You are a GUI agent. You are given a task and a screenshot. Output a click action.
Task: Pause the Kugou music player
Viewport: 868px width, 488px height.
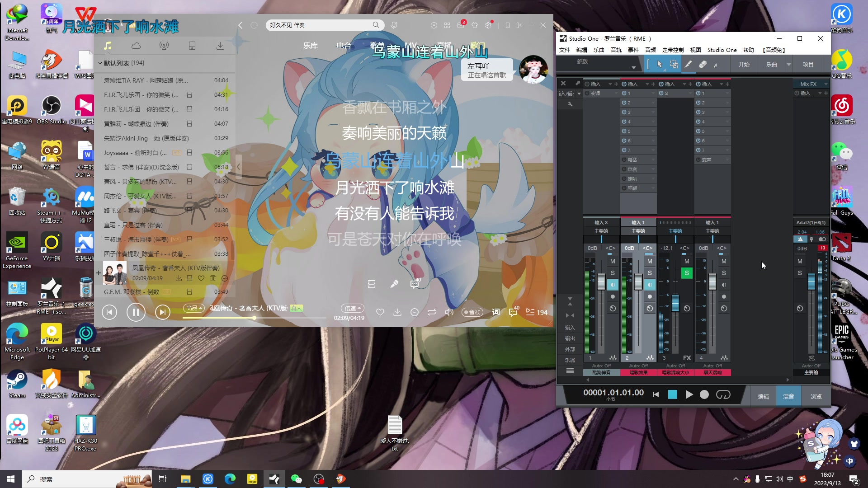(136, 312)
